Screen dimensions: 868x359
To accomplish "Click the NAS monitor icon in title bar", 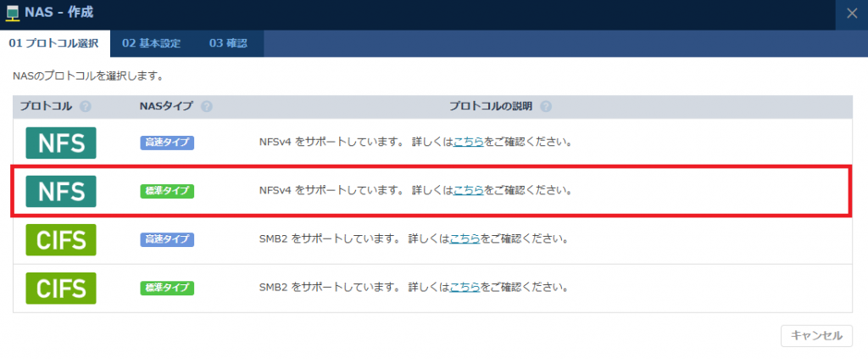I will [x=12, y=14].
